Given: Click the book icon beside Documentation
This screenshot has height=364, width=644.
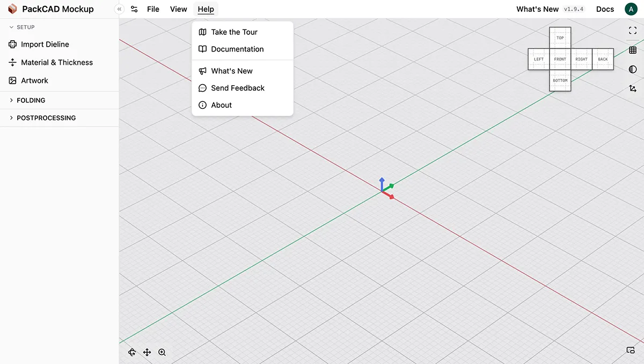Looking at the screenshot, I should [202, 49].
